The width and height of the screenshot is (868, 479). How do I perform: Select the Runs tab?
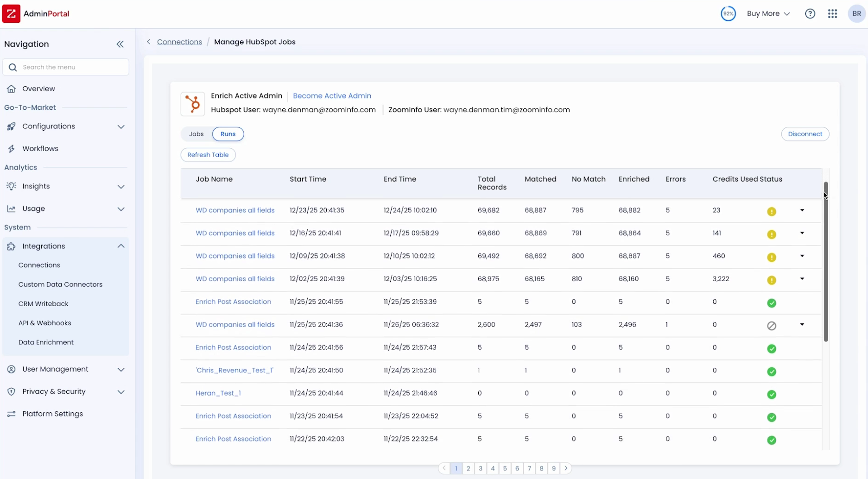228,134
